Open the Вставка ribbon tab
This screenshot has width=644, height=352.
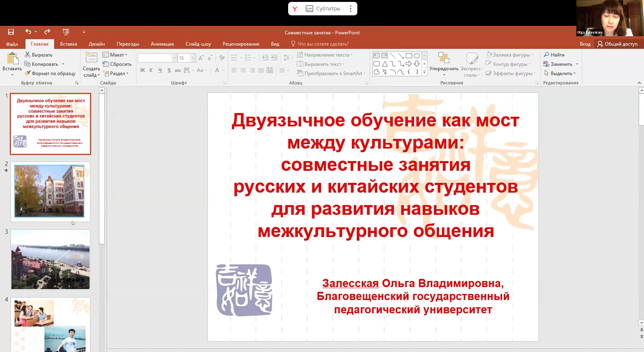(68, 44)
